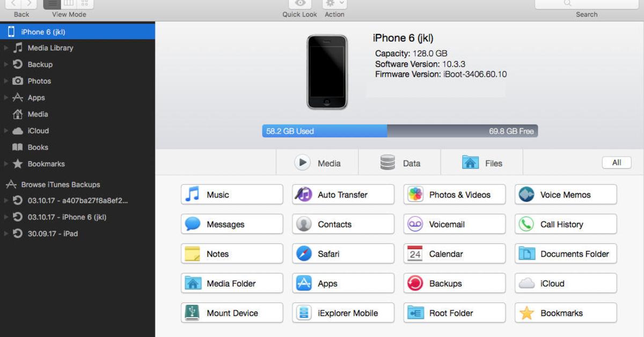Image resolution: width=644 pixels, height=337 pixels.
Task: Expand the 03.10.17 a407ba27f8a8ef2 backup
Action: pos(6,201)
